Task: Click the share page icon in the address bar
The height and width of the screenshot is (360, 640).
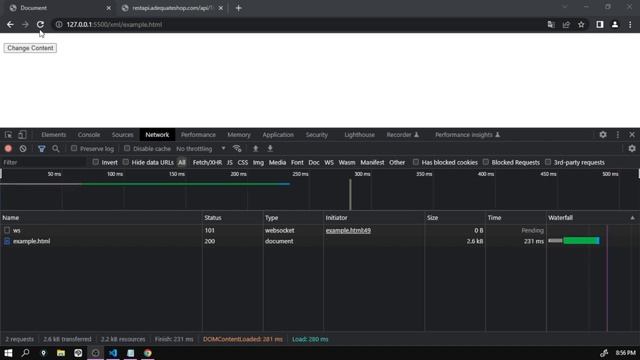Action: coord(566,24)
